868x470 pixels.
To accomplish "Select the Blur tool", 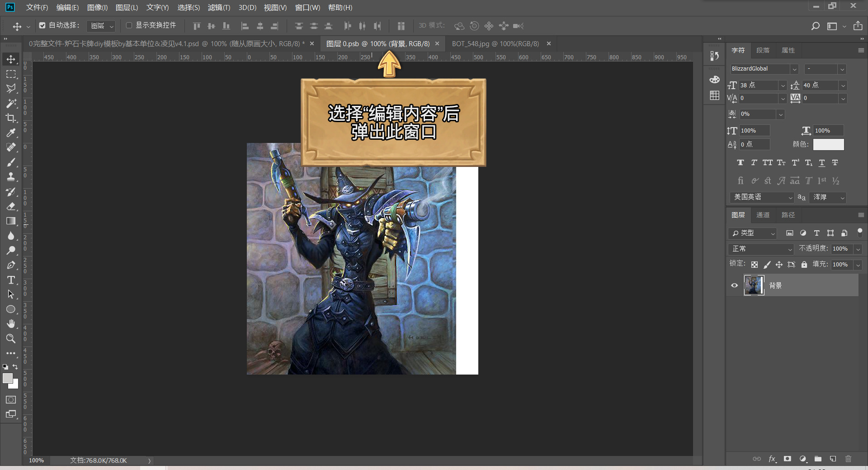I will (x=11, y=236).
